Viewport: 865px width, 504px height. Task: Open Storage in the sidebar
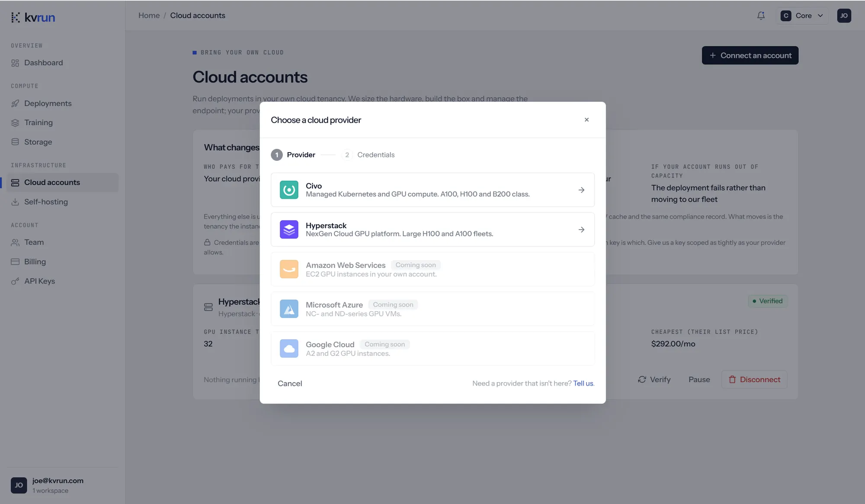pyautogui.click(x=62, y=142)
